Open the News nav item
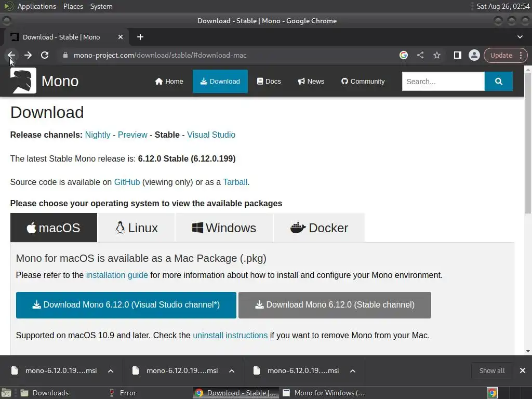This screenshot has width=532, height=399. (x=311, y=82)
